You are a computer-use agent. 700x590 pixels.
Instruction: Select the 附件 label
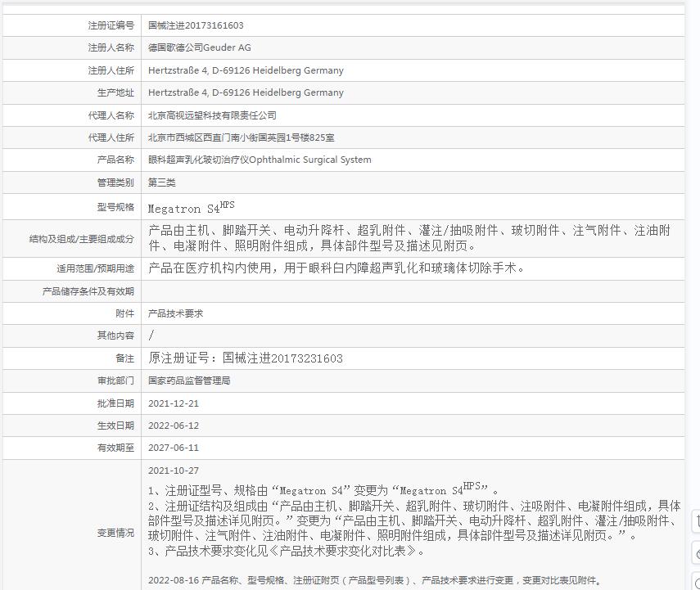point(124,313)
